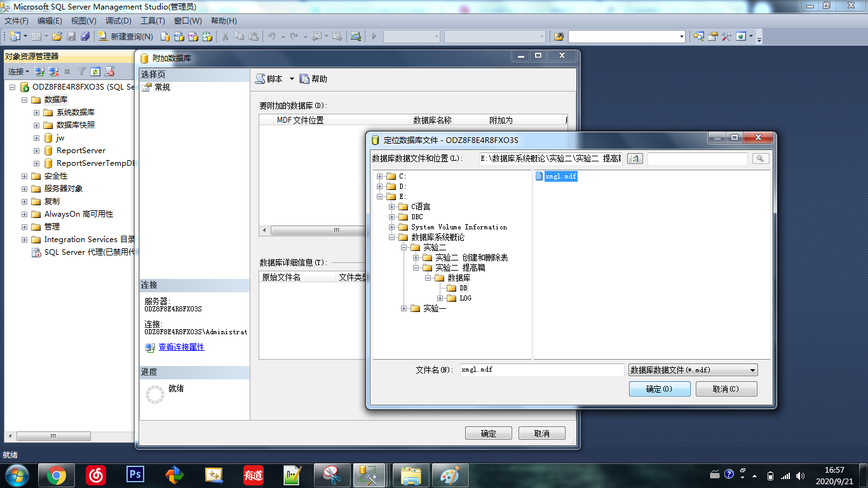This screenshot has height=488, width=868.
Task: Collapse the 数据库系统概论 folder node
Action: tap(392, 237)
